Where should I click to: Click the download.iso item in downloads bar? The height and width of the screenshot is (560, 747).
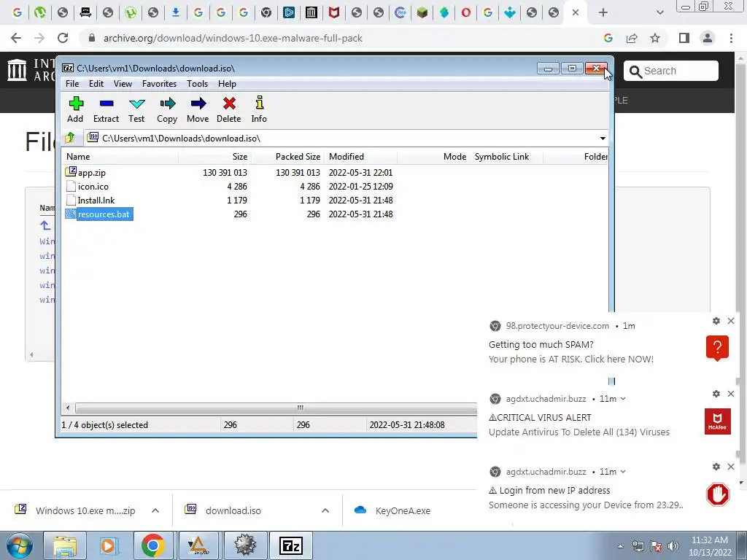(x=223, y=510)
